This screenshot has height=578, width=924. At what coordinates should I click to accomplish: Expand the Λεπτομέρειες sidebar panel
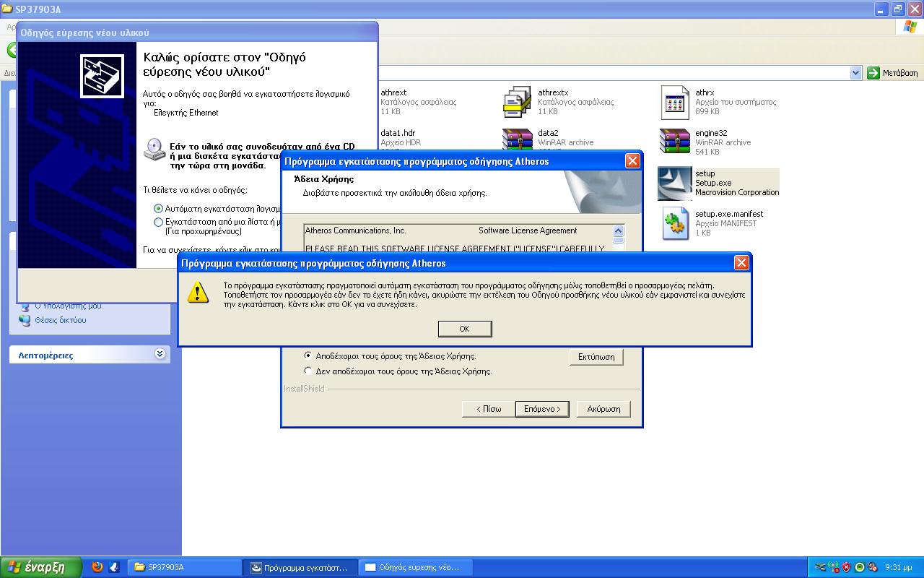(x=160, y=354)
